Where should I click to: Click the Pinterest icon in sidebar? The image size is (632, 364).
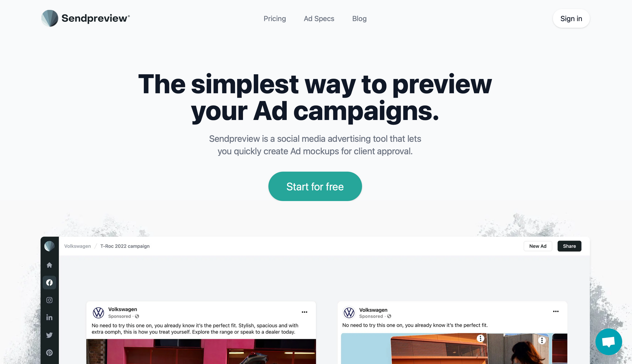(x=50, y=353)
